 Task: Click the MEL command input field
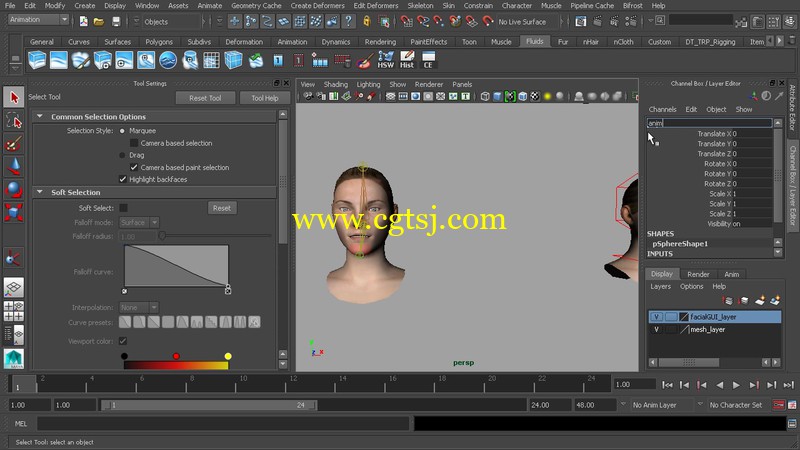[223, 423]
